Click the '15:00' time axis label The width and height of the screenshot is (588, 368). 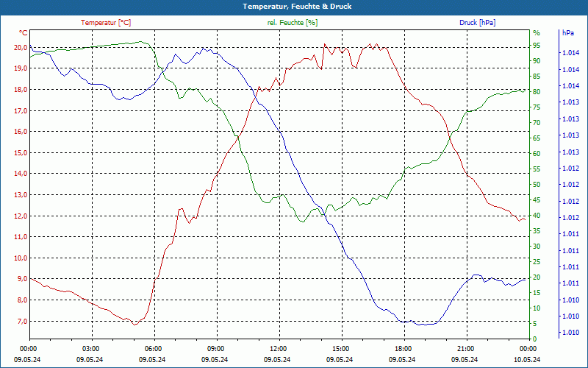(341, 349)
